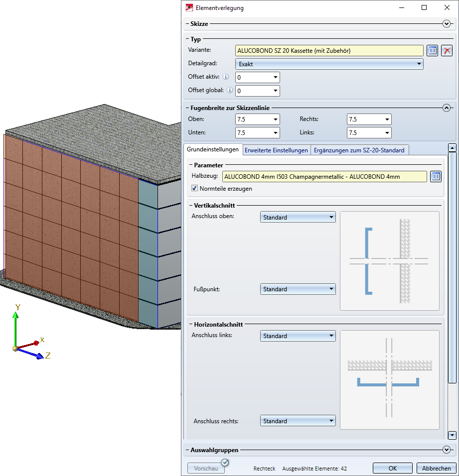Screen dimensions: 459x476
Task: Open the Anschluss oben dropdown
Action: point(298,218)
